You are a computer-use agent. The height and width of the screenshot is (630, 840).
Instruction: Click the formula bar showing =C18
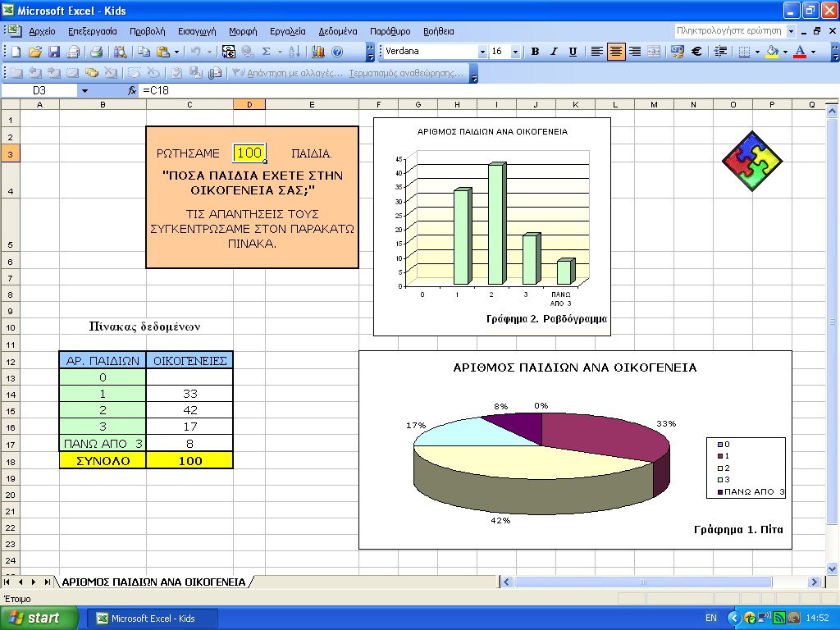pyautogui.click(x=482, y=90)
